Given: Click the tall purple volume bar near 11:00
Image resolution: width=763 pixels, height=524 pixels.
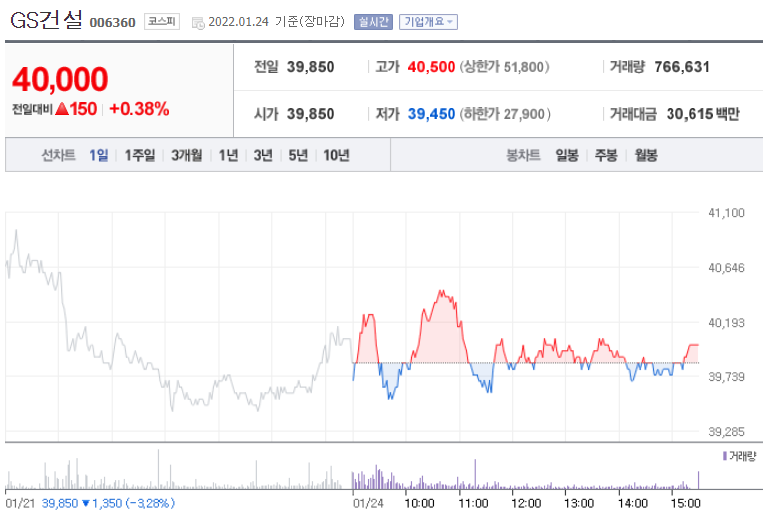Looking at the screenshot, I should point(475,474).
